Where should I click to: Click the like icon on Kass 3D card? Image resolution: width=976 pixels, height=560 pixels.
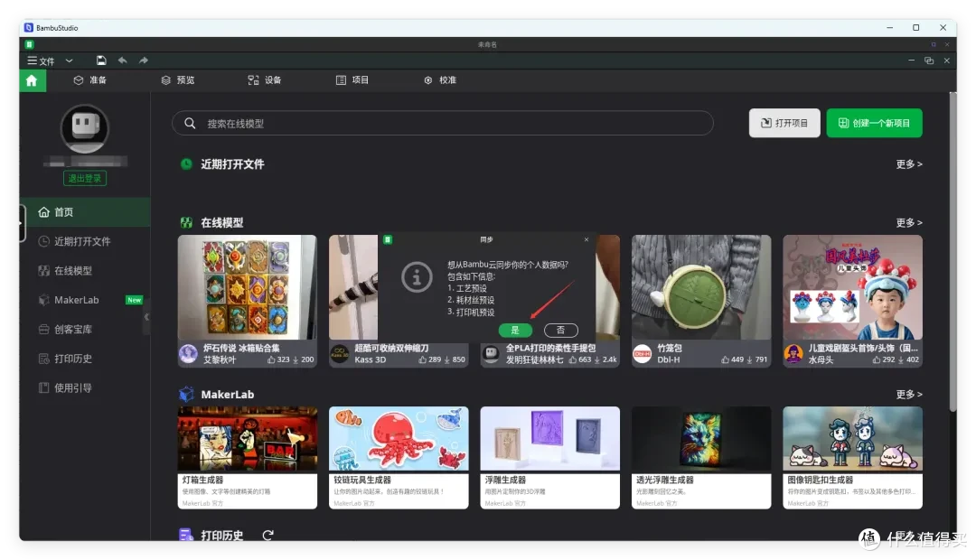(423, 359)
